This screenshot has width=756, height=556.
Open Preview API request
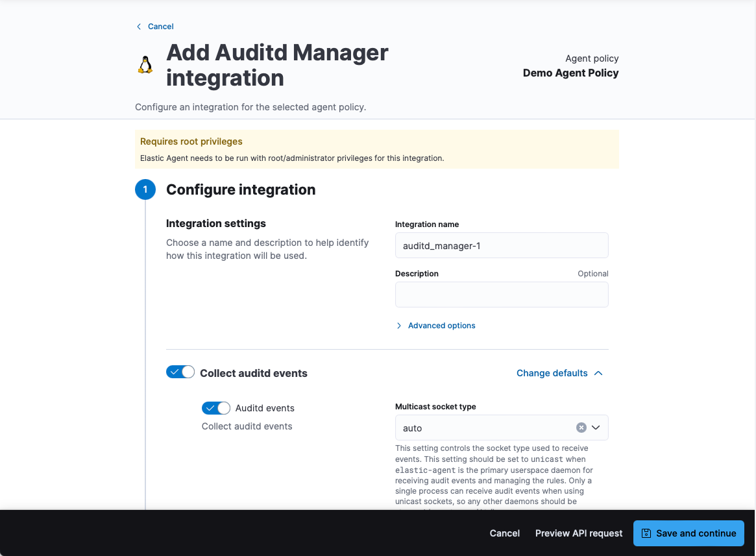click(x=579, y=533)
